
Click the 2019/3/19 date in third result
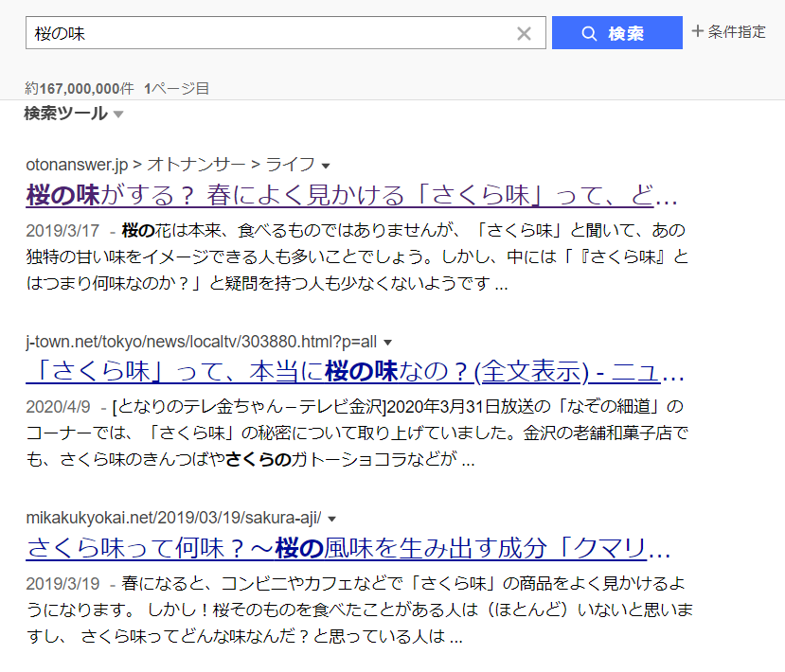(62, 583)
